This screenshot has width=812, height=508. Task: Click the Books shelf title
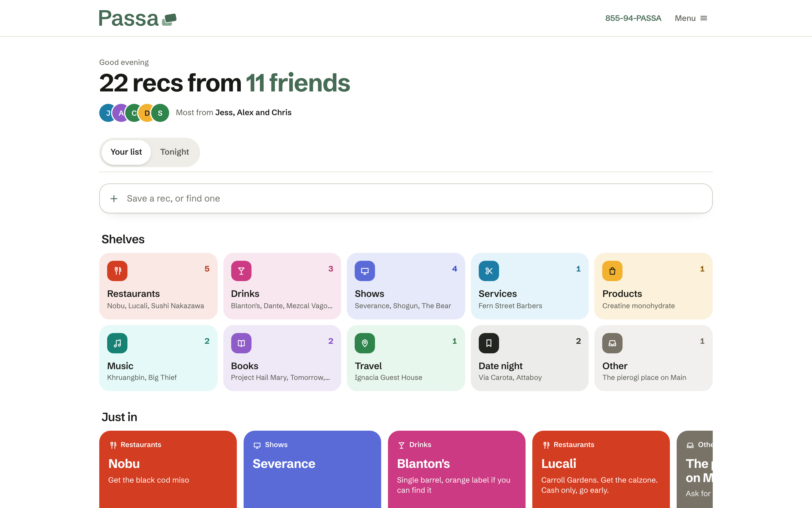pyautogui.click(x=244, y=366)
